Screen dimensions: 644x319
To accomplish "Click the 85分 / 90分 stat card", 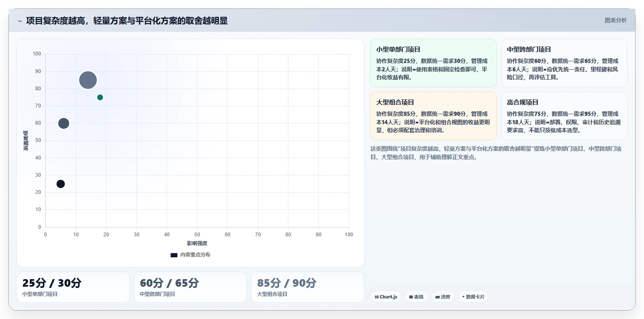I will tap(308, 287).
